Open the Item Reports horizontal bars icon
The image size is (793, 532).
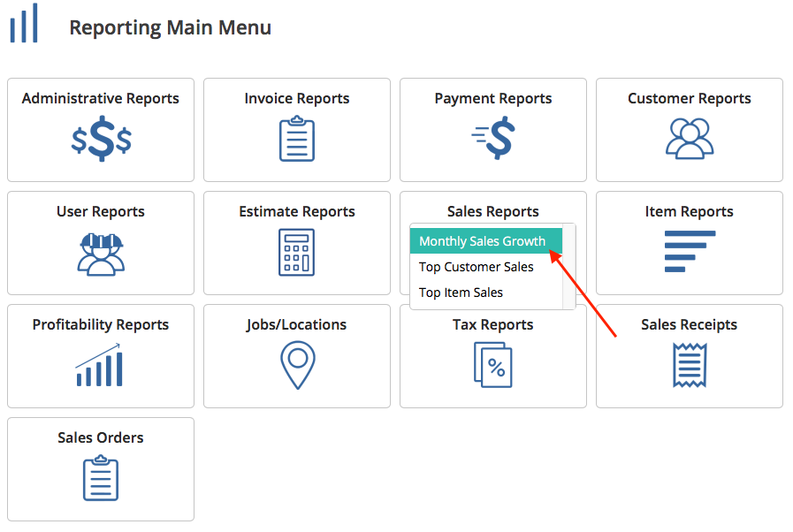pos(690,251)
